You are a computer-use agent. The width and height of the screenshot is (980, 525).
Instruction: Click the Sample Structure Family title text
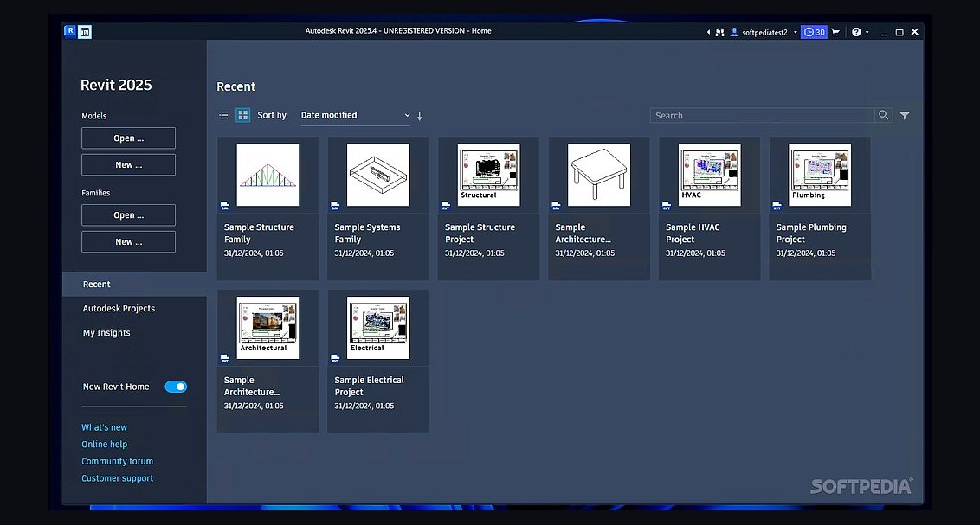pos(259,234)
